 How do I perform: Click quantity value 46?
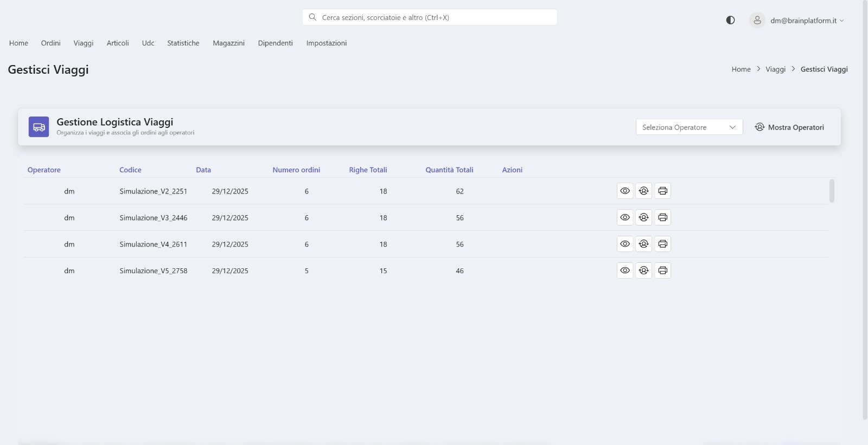459,271
